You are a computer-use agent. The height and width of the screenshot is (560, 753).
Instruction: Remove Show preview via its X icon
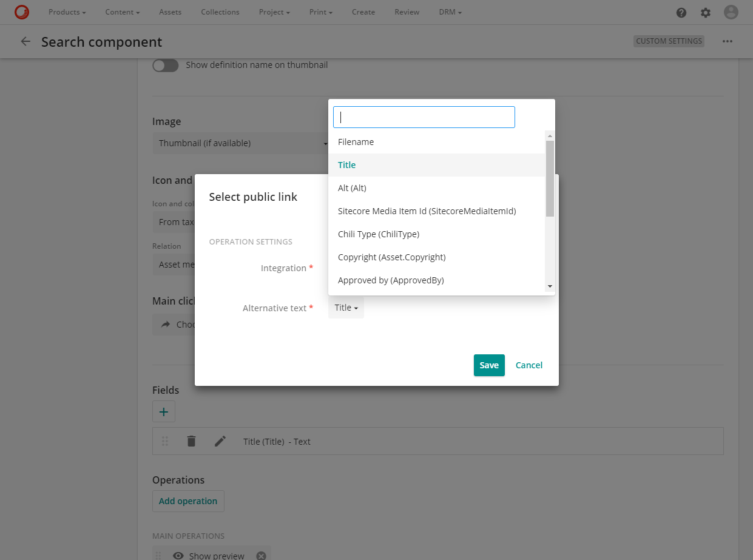[261, 555]
